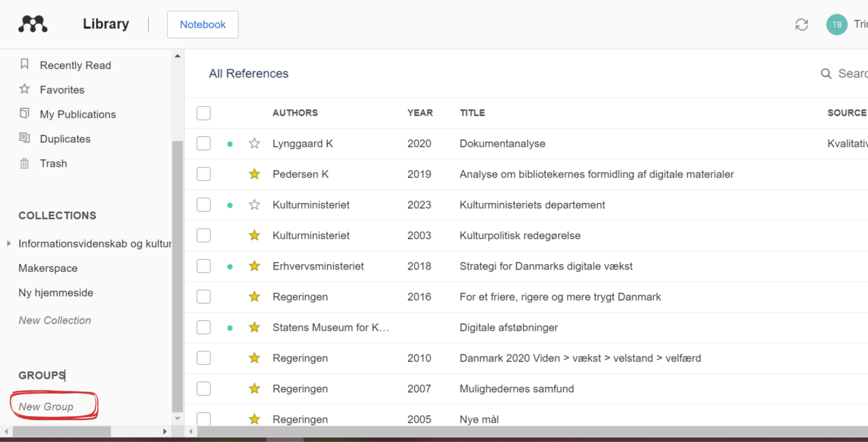
Task: Click into the Search field
Action: pyautogui.click(x=853, y=73)
